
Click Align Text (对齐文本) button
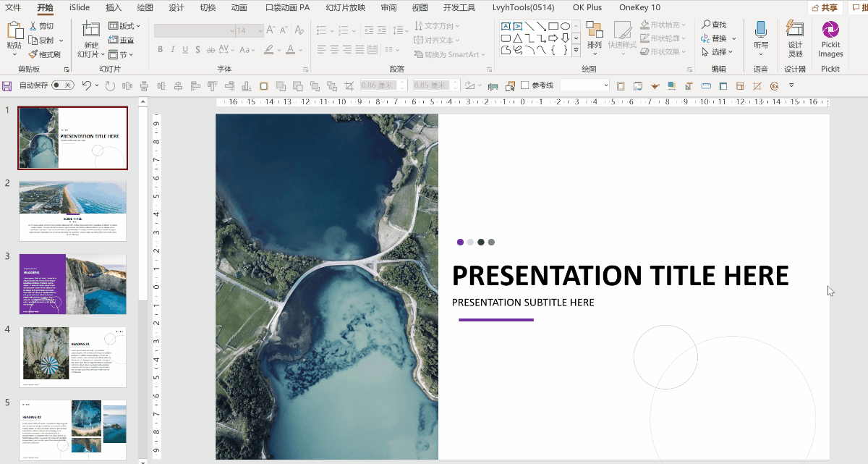437,41
